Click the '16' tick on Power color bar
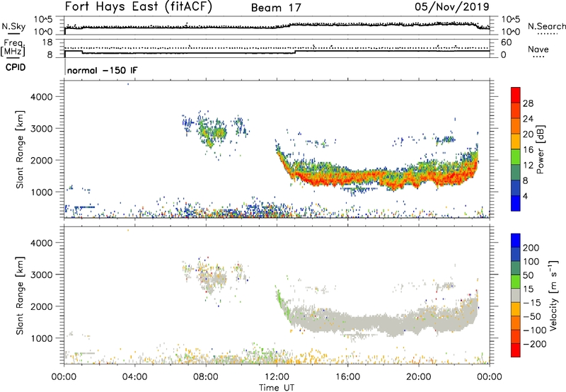The width and height of the screenshot is (566, 392). point(528,150)
